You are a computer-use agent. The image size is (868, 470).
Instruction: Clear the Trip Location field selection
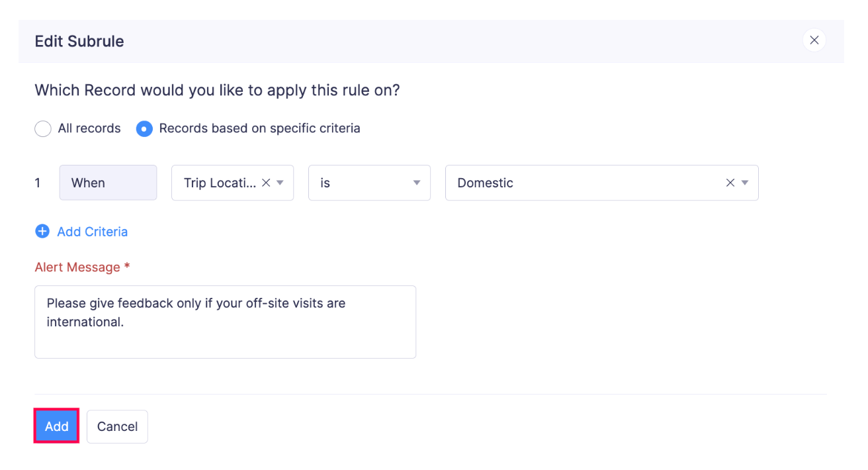click(x=266, y=183)
